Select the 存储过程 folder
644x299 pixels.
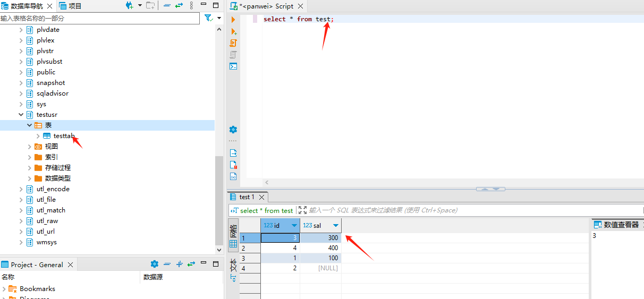click(58, 168)
